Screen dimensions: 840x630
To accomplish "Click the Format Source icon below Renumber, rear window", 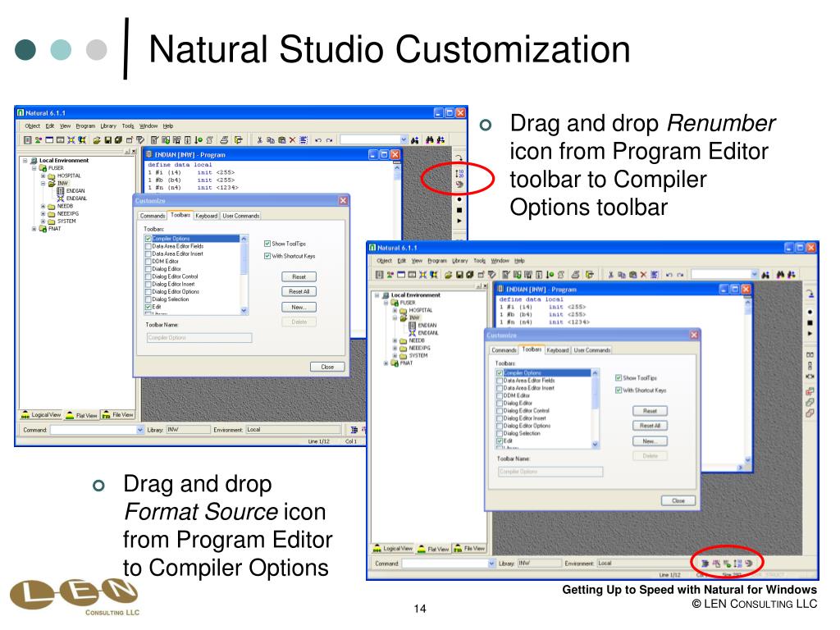I will pos(459,185).
